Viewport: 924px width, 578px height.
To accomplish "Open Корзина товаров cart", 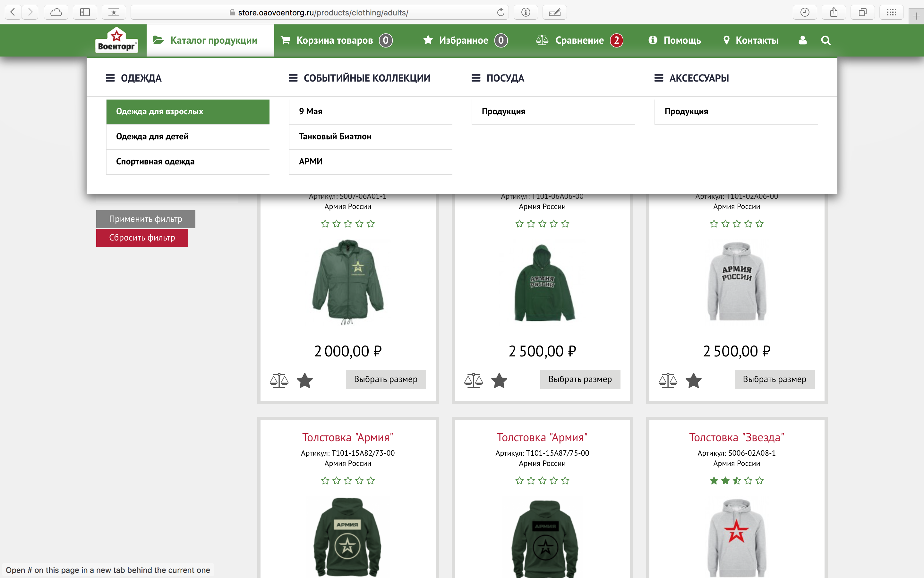I will [x=337, y=40].
